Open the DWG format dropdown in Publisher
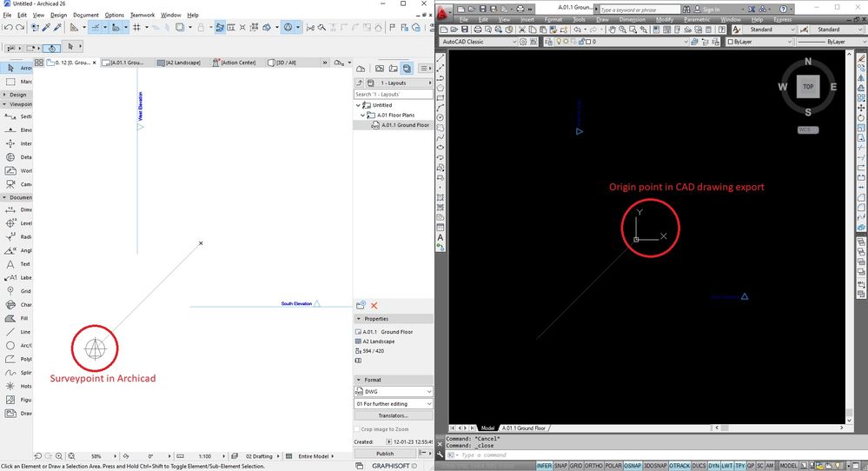Screen dimensions: 868x471 pos(394,391)
